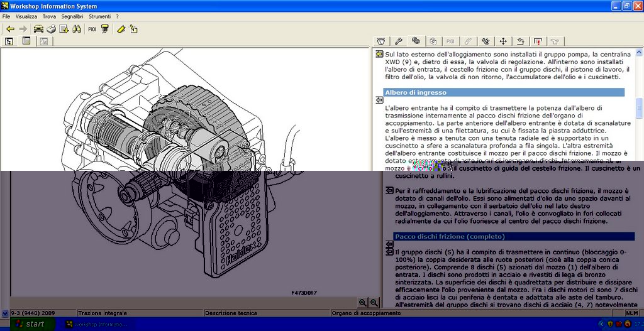Click status bar entry 9-3 (9440) 2009

[33, 313]
